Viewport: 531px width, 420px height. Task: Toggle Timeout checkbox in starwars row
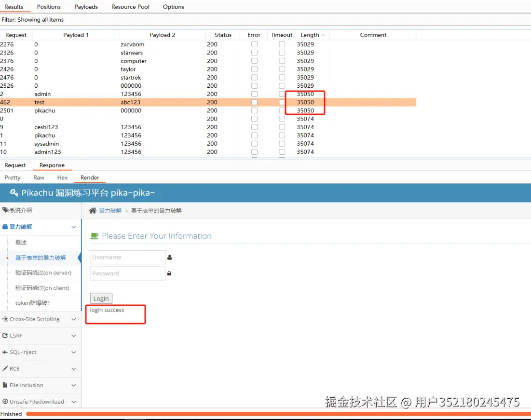[282, 53]
